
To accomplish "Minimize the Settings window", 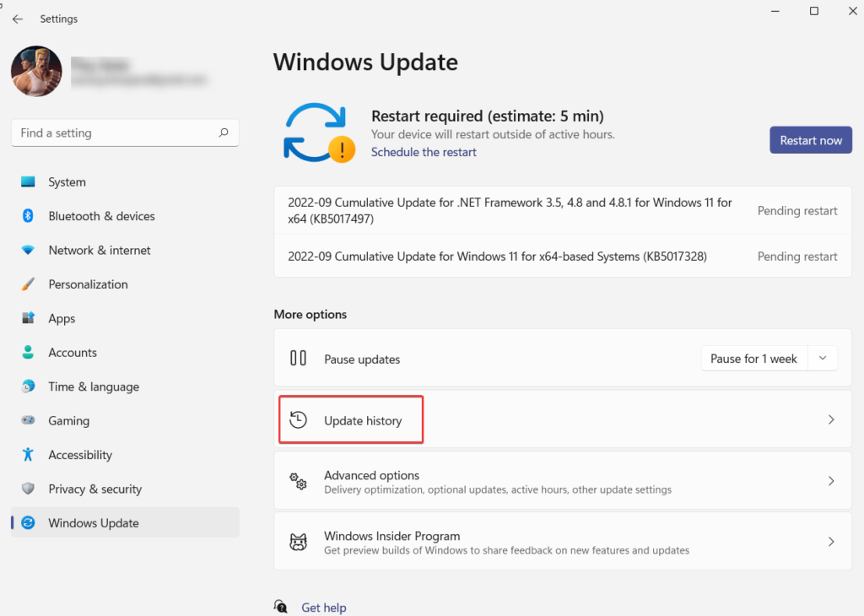I will click(x=775, y=11).
